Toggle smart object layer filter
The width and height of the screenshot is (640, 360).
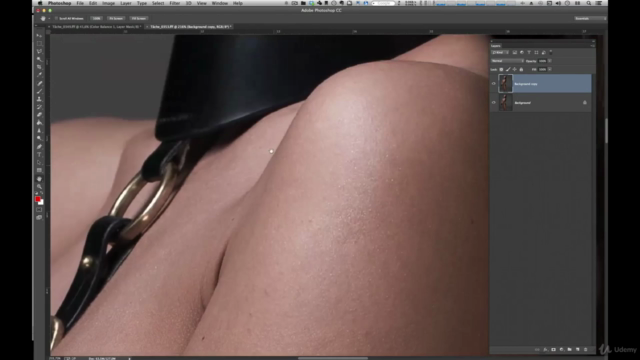click(544, 53)
